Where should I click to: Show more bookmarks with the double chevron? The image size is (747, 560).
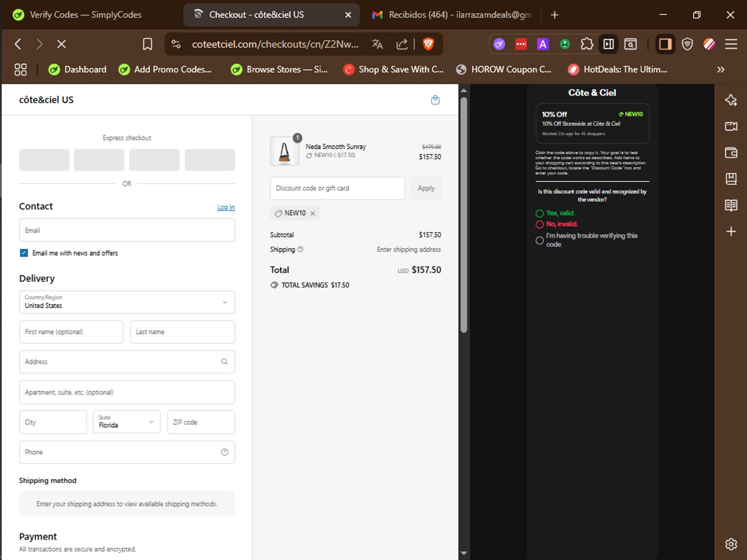click(x=721, y=70)
